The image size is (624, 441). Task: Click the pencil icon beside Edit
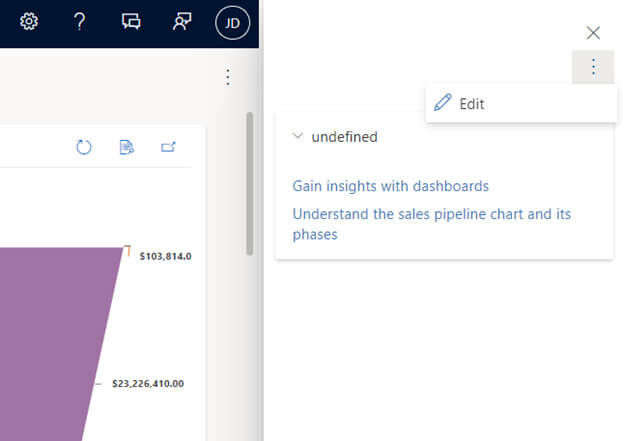(x=442, y=103)
